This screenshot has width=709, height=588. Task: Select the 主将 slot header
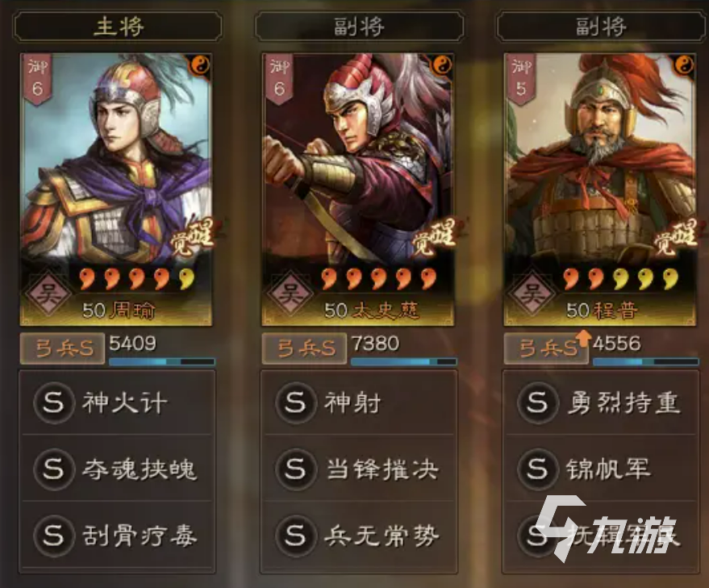tap(118, 27)
